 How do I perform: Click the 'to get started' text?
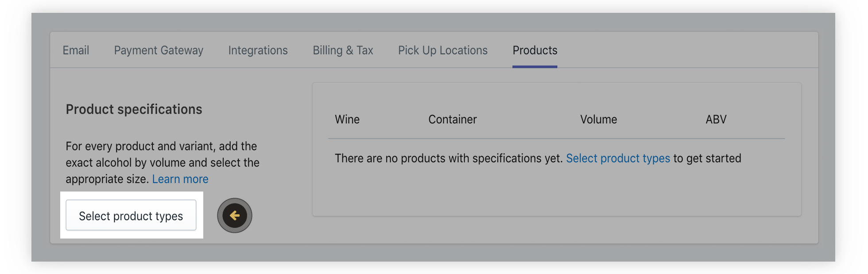pyautogui.click(x=707, y=158)
